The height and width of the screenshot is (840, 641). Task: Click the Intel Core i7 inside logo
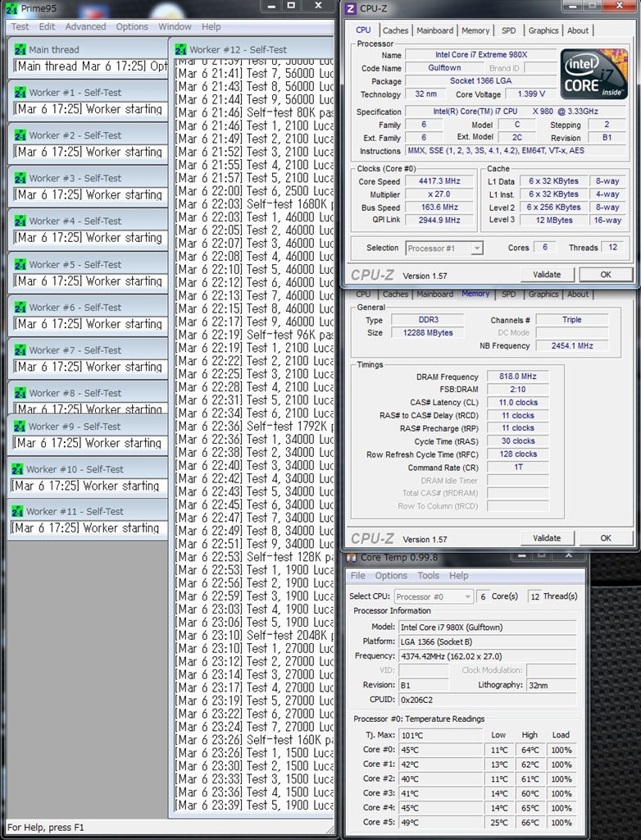pyautogui.click(x=593, y=74)
